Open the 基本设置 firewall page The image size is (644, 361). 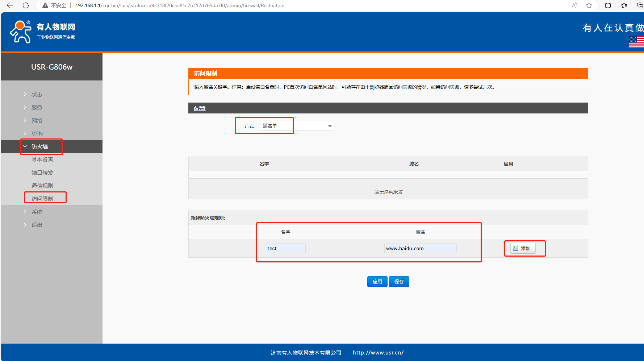pos(42,159)
